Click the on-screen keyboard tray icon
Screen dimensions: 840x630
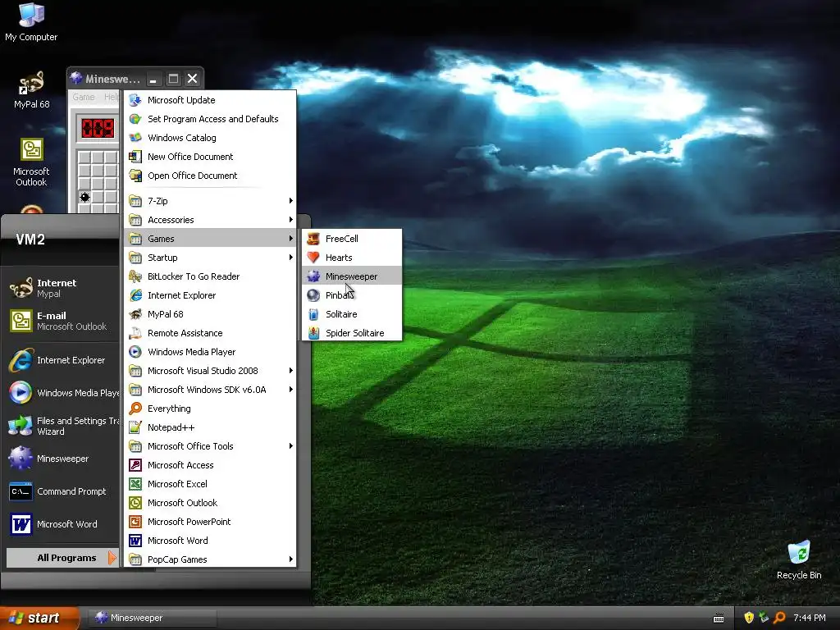click(x=719, y=619)
